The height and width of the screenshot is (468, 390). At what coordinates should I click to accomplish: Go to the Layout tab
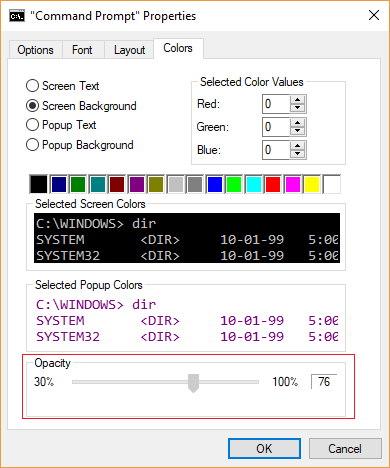click(x=129, y=50)
